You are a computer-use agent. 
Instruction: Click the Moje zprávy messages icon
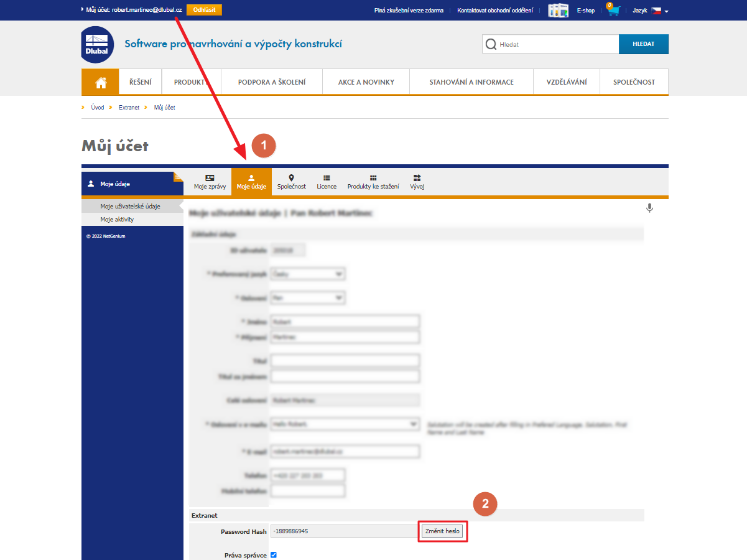(209, 177)
